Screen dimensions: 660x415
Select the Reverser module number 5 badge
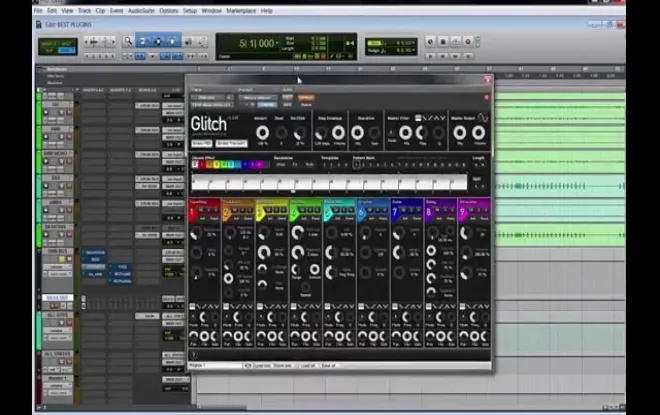coord(327,213)
